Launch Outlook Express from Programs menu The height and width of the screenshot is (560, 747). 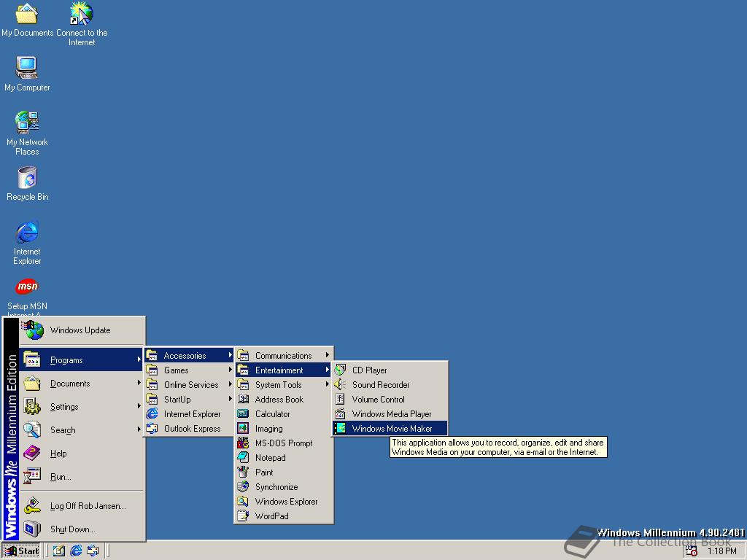[189, 429]
